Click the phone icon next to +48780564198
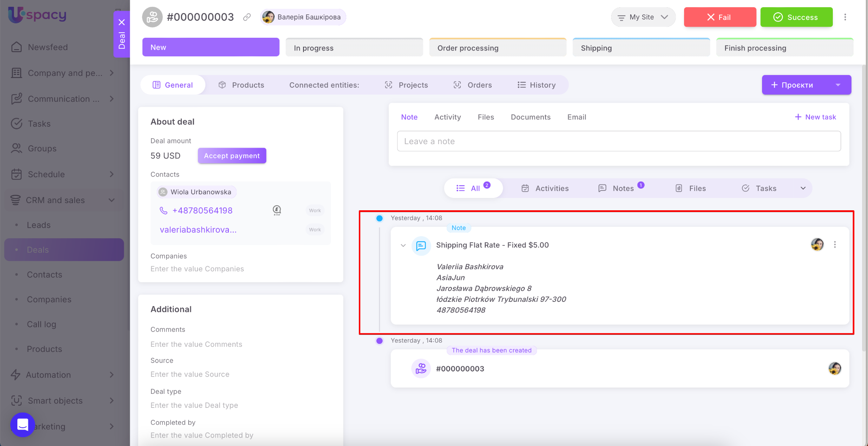The height and width of the screenshot is (446, 868). tap(163, 210)
